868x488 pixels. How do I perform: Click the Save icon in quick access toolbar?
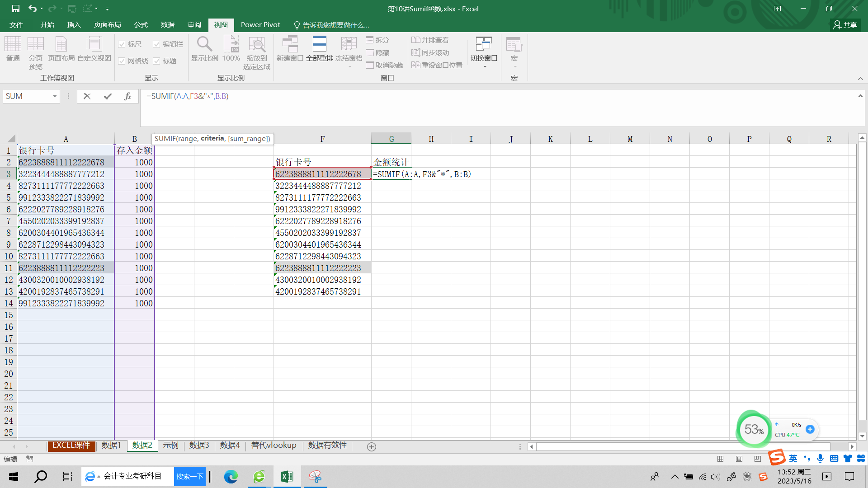tap(15, 9)
